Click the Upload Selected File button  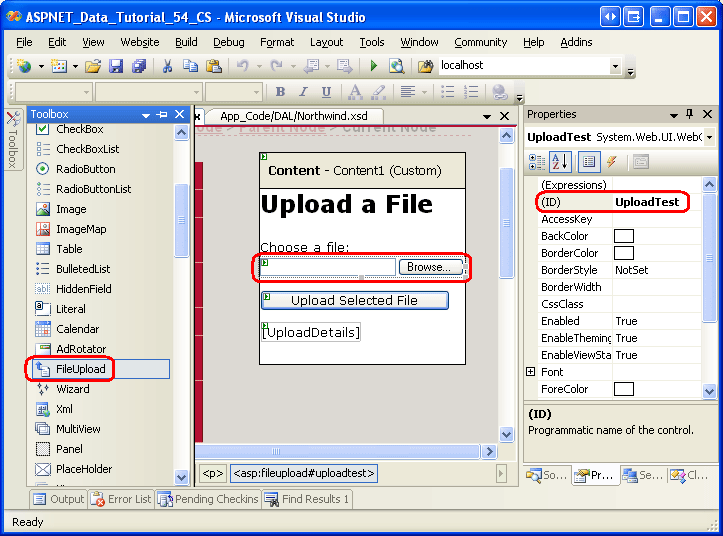[354, 300]
